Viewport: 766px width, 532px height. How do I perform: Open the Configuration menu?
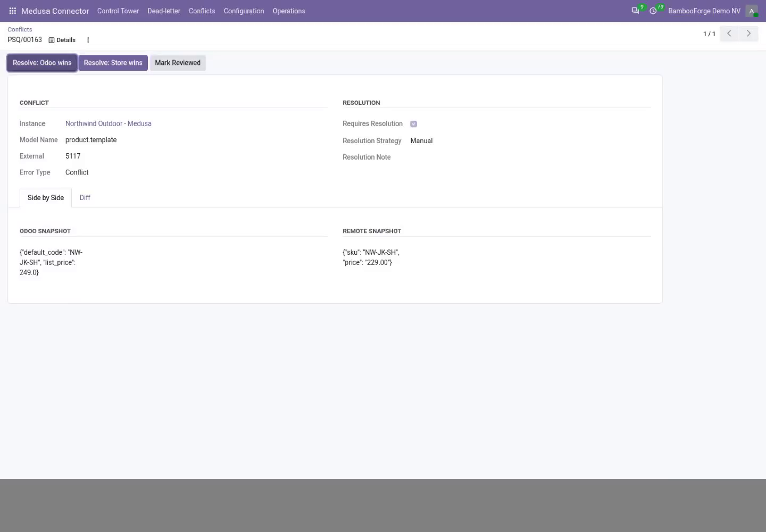(x=244, y=11)
